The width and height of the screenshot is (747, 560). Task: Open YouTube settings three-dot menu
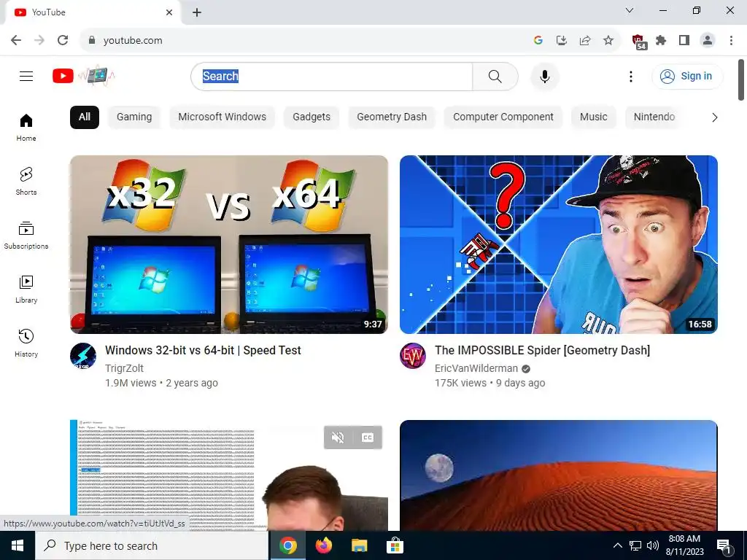631,76
